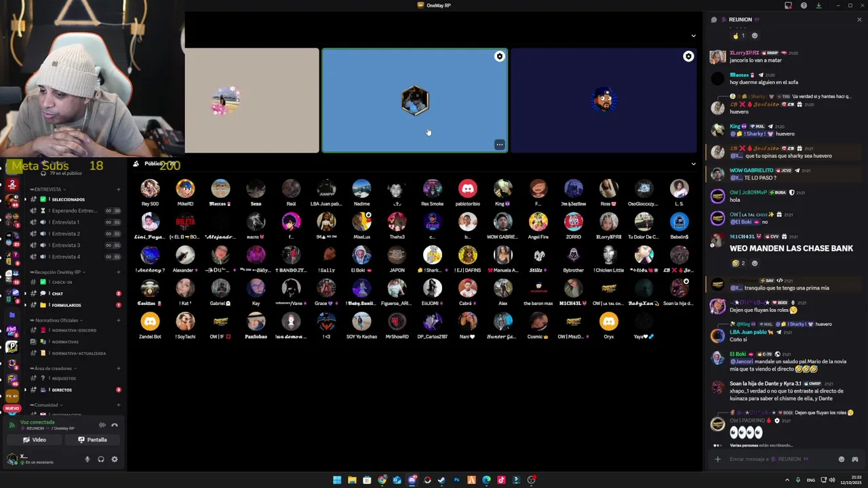
Task: Open the REQUISITOS channel
Action: (x=75, y=378)
